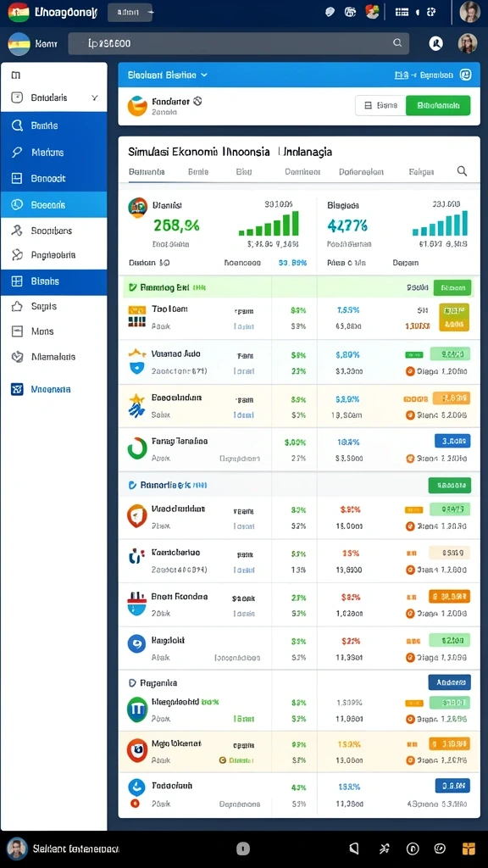The width and height of the screenshot is (488, 868).
Task: Click the round logo next to Kemr
Action: coord(19,44)
